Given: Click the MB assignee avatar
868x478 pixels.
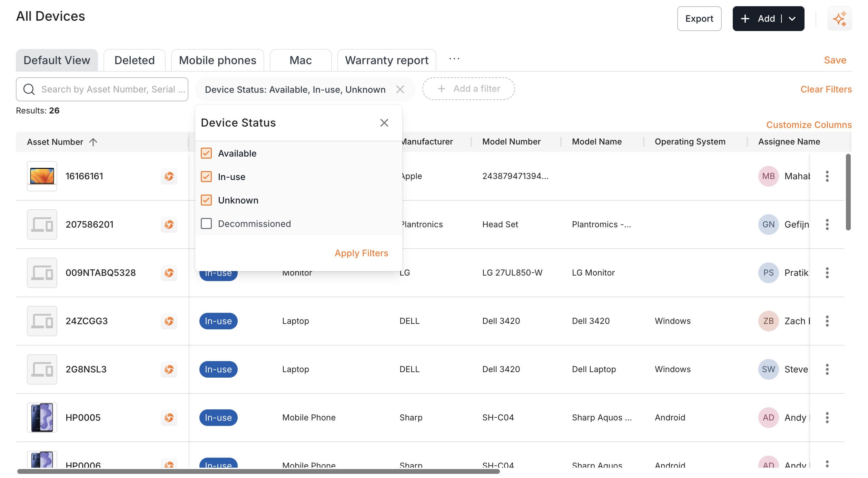Looking at the screenshot, I should coord(768,176).
